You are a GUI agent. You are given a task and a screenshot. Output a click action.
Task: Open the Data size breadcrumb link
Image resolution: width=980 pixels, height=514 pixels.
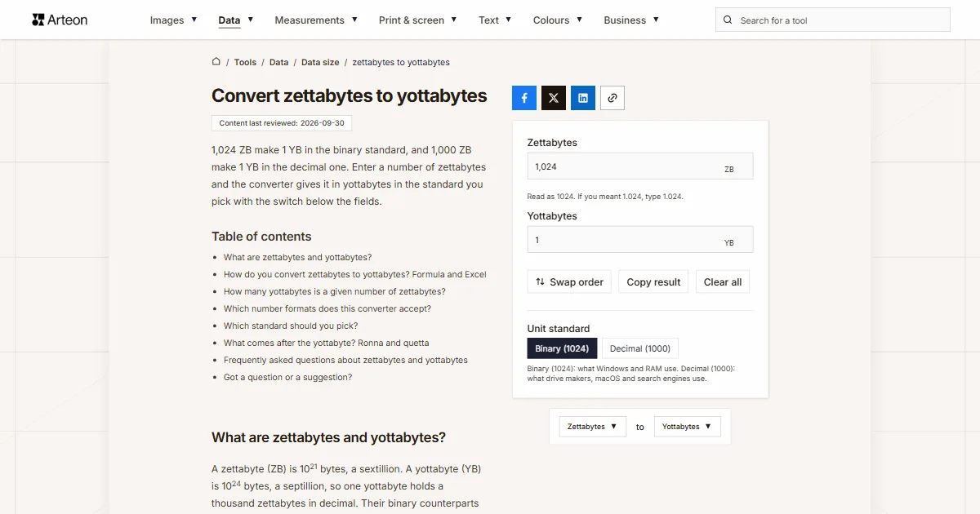click(320, 62)
